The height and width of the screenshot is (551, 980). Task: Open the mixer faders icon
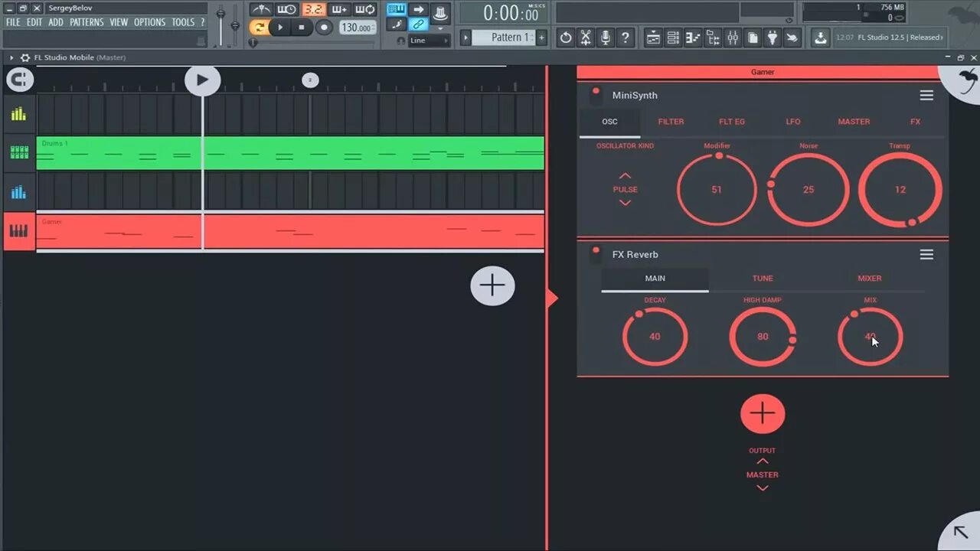pyautogui.click(x=733, y=37)
